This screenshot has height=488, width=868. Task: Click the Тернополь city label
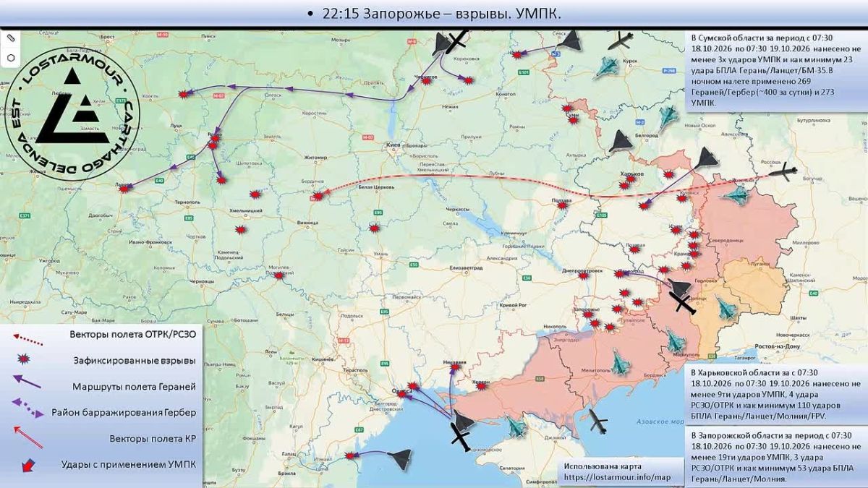[188, 202]
